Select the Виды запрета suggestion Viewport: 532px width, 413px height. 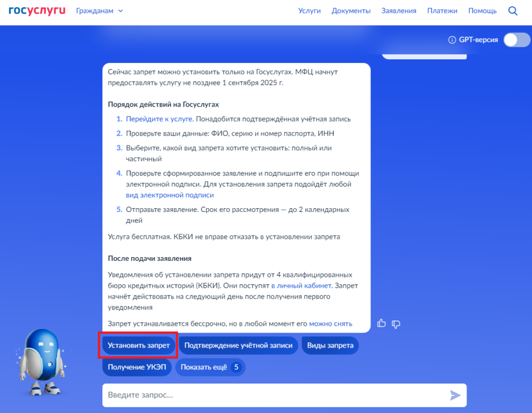[330, 345]
